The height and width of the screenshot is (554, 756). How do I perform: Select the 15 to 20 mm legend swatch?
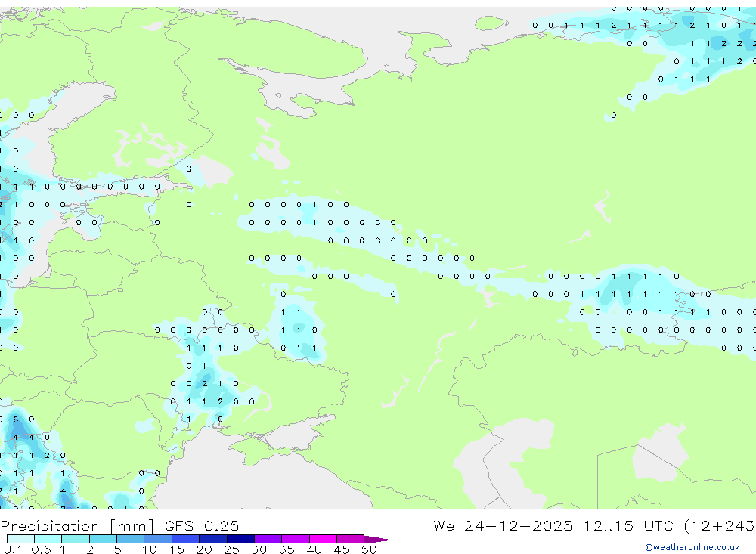point(186,539)
